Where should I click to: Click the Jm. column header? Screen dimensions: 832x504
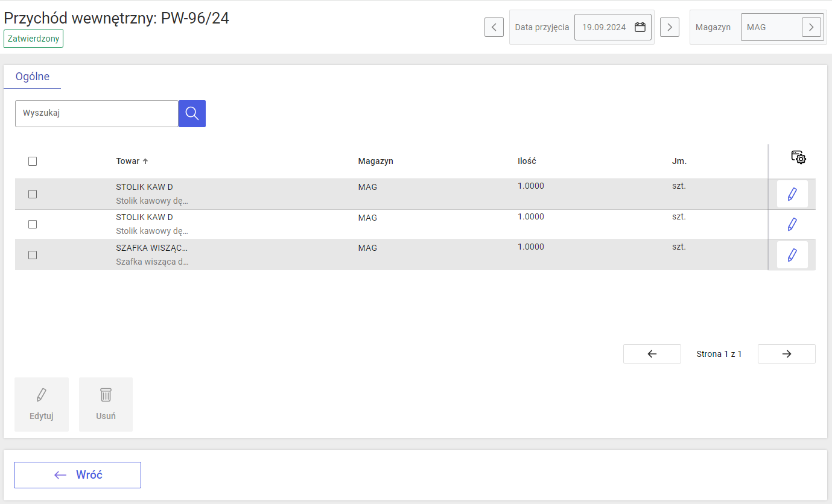pos(679,161)
